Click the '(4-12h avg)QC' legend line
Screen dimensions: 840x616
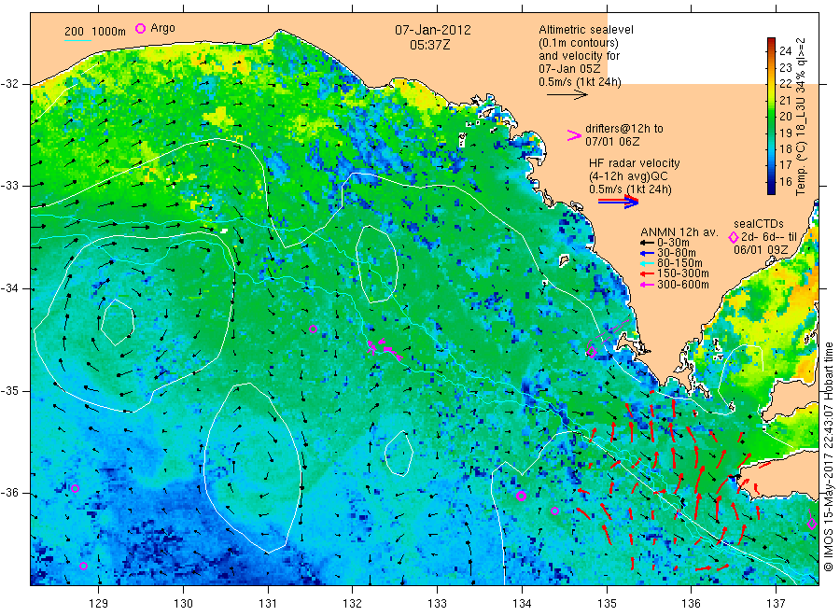pos(628,176)
